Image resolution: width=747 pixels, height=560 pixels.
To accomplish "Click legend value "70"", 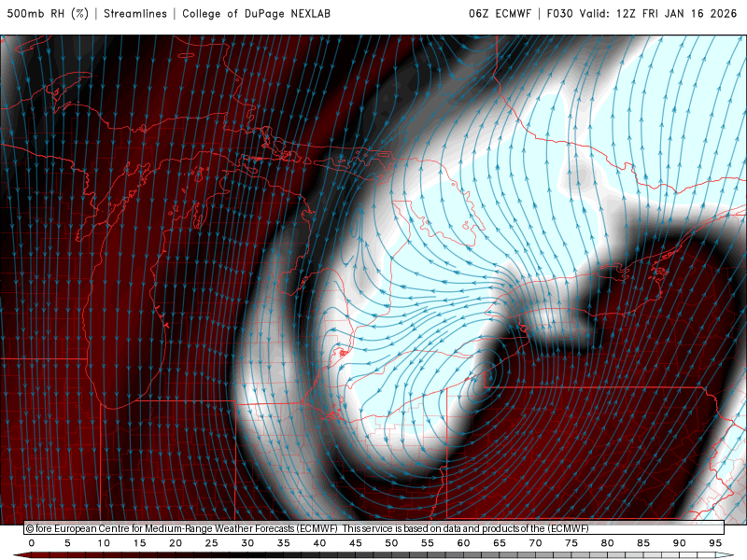I will (535, 543).
